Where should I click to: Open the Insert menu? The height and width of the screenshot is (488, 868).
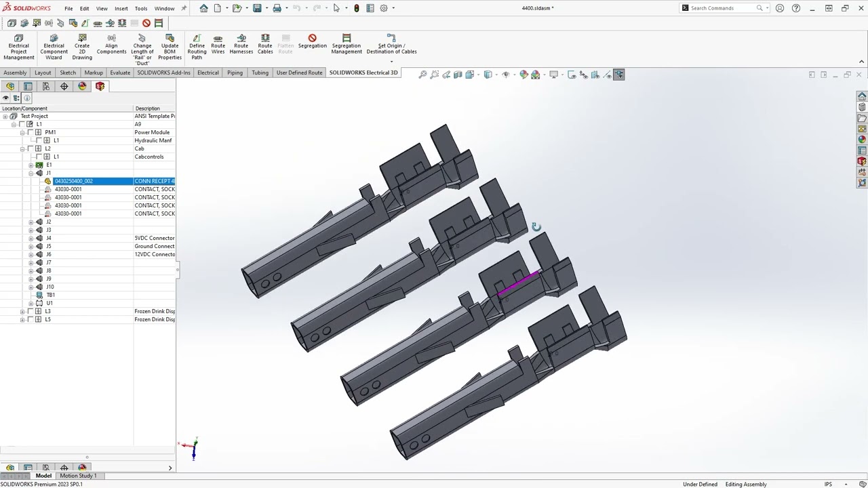coord(121,9)
